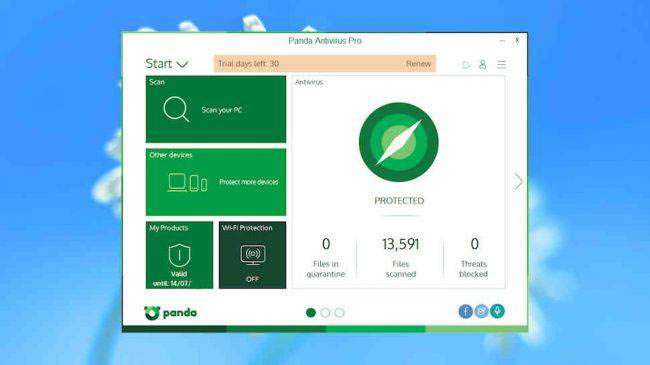Screen dimensions: 650x365
Task: Click the My Products shield icon
Action: coord(179,255)
